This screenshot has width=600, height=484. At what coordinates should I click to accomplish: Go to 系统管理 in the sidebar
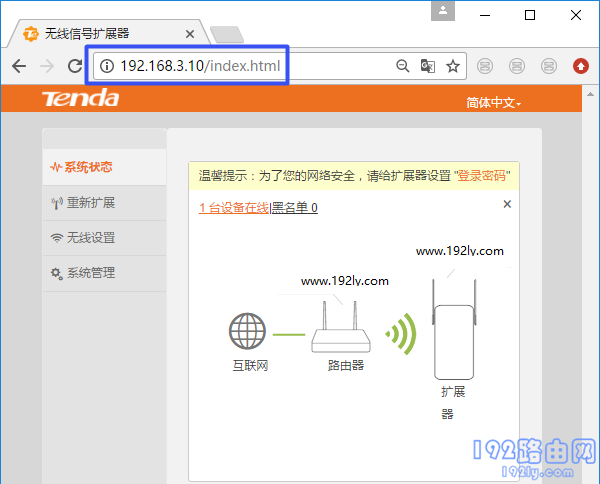[90, 273]
